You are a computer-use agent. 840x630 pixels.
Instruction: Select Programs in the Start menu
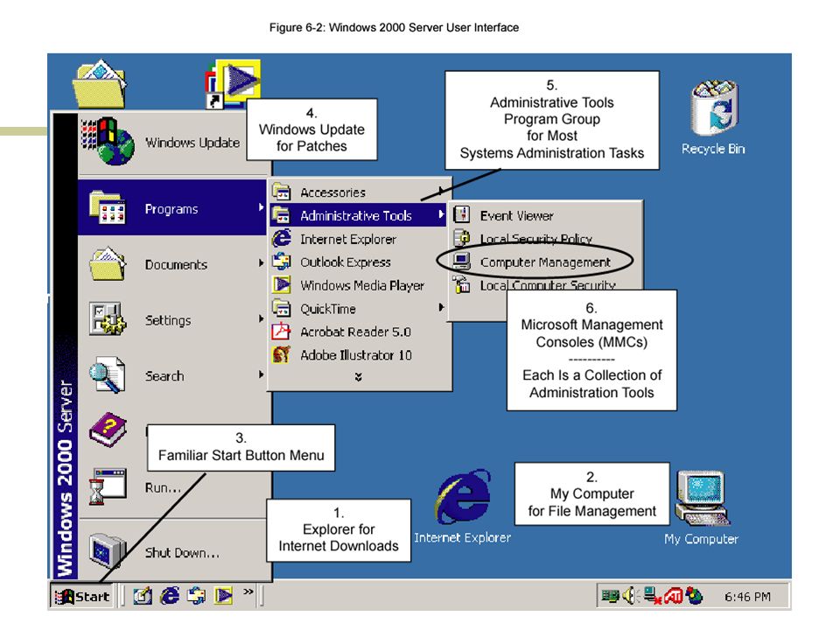pyautogui.click(x=172, y=208)
